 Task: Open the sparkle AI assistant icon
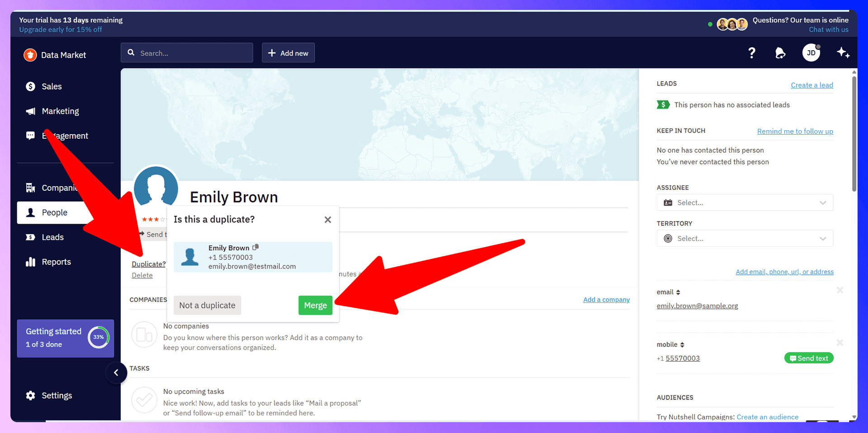pos(843,52)
